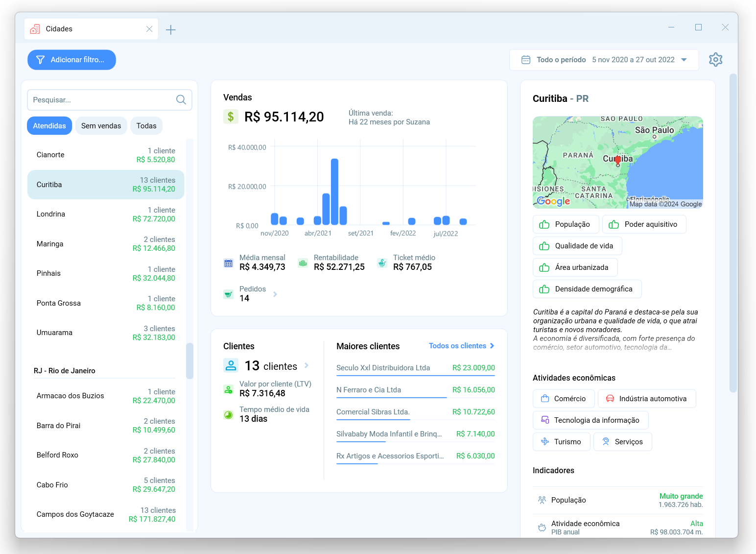The width and height of the screenshot is (756, 554).
Task: Open Todos os clientes link
Action: tap(462, 346)
